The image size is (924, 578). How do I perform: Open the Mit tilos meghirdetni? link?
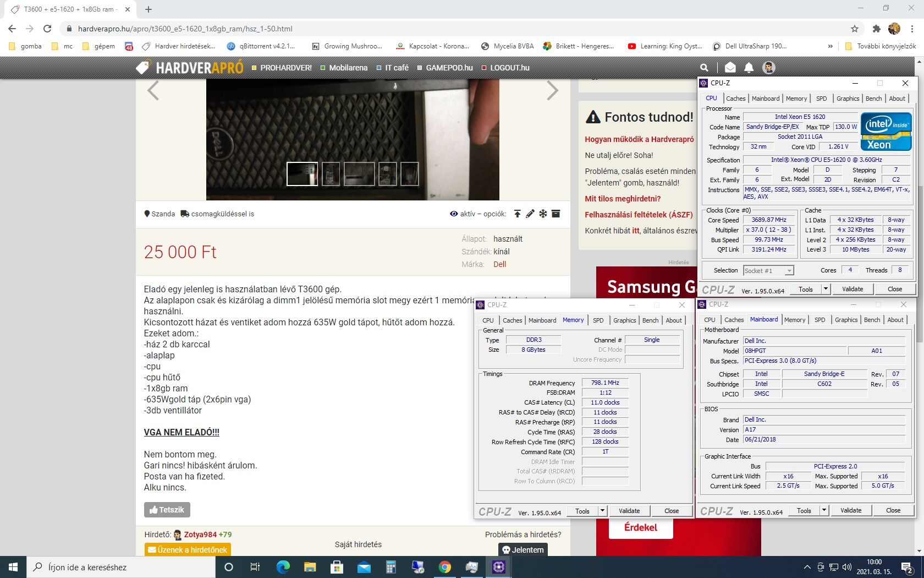[623, 199]
